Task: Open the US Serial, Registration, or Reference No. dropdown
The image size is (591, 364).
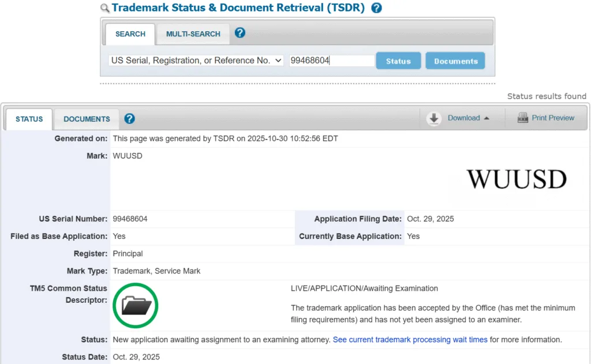Action: coord(195,60)
